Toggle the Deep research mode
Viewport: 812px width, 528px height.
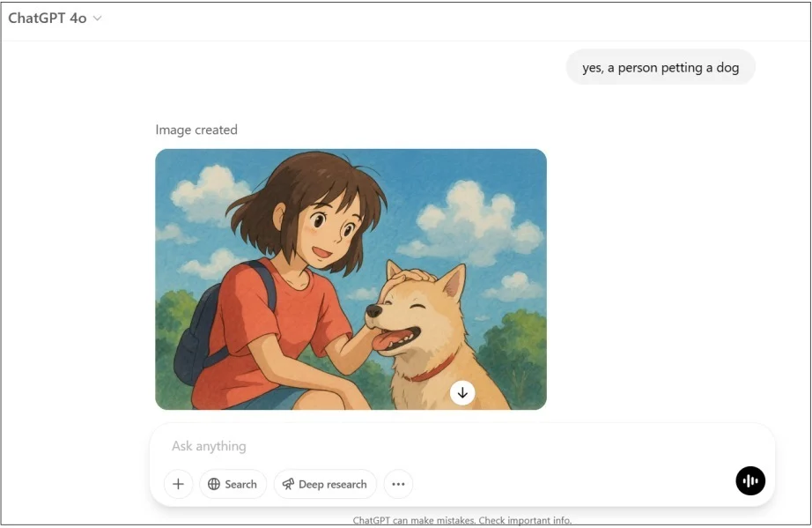coord(325,484)
